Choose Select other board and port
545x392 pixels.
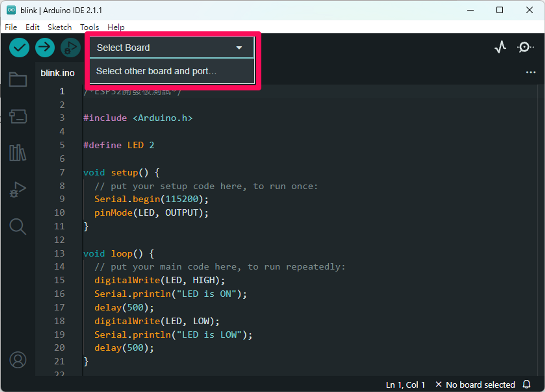[172, 71]
